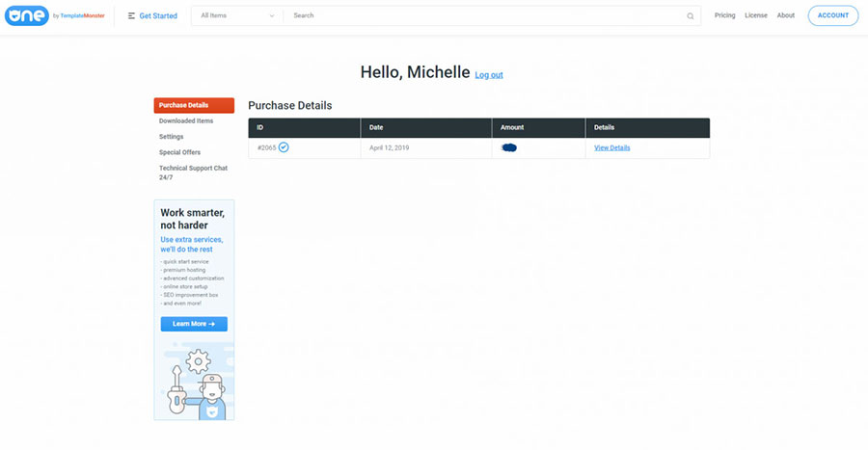Click the verified checkmark beside #2065
The height and width of the screenshot is (450, 868).
(x=284, y=147)
